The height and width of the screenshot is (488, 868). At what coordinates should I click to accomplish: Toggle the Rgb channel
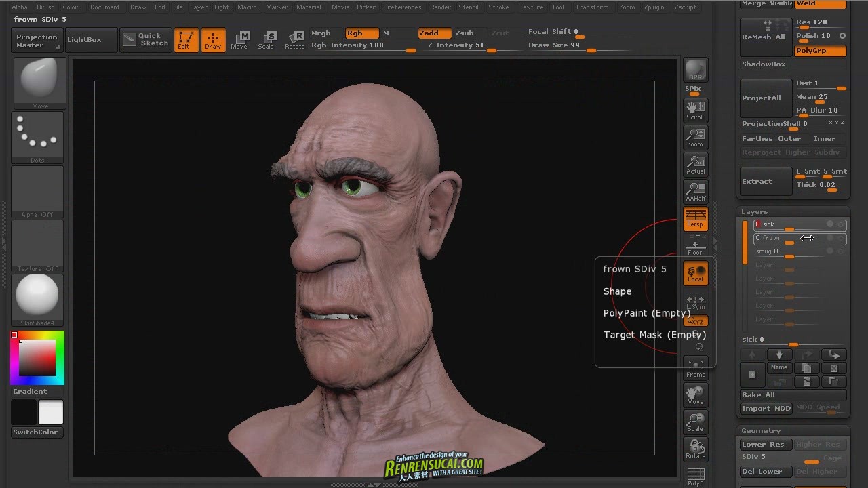362,33
